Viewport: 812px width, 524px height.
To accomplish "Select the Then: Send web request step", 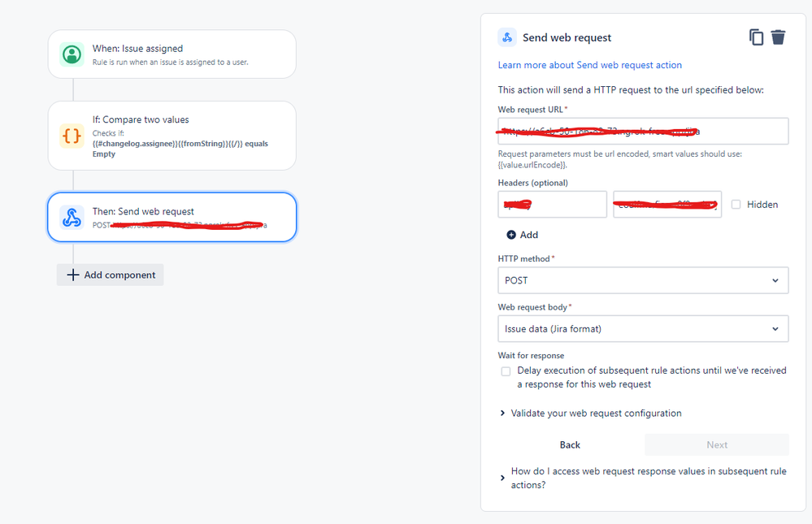I will click(172, 218).
